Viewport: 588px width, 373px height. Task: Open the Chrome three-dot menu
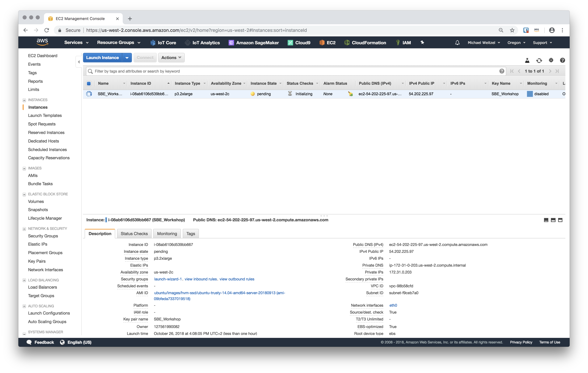click(562, 30)
